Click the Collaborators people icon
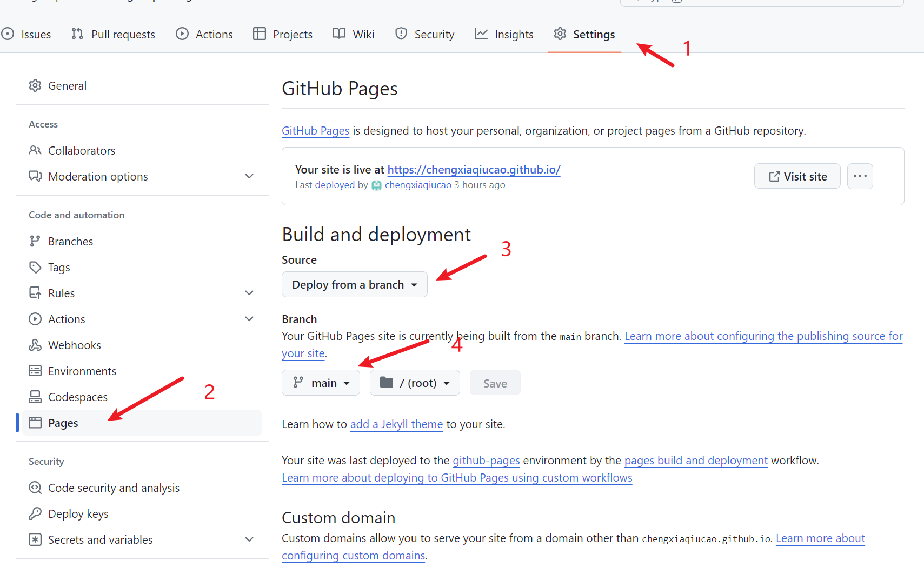This screenshot has width=924, height=567. pyautogui.click(x=35, y=150)
